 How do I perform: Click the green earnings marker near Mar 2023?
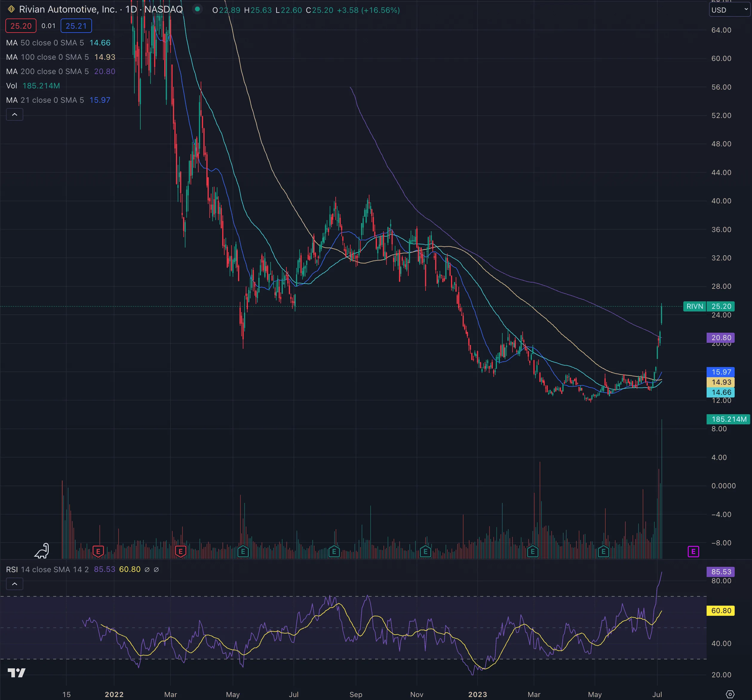(532, 551)
